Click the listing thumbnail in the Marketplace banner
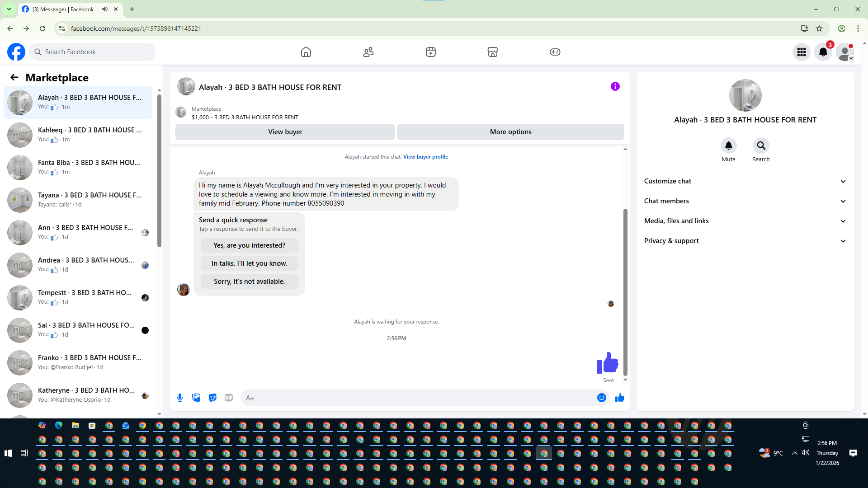This screenshot has height=488, width=868. tap(181, 112)
